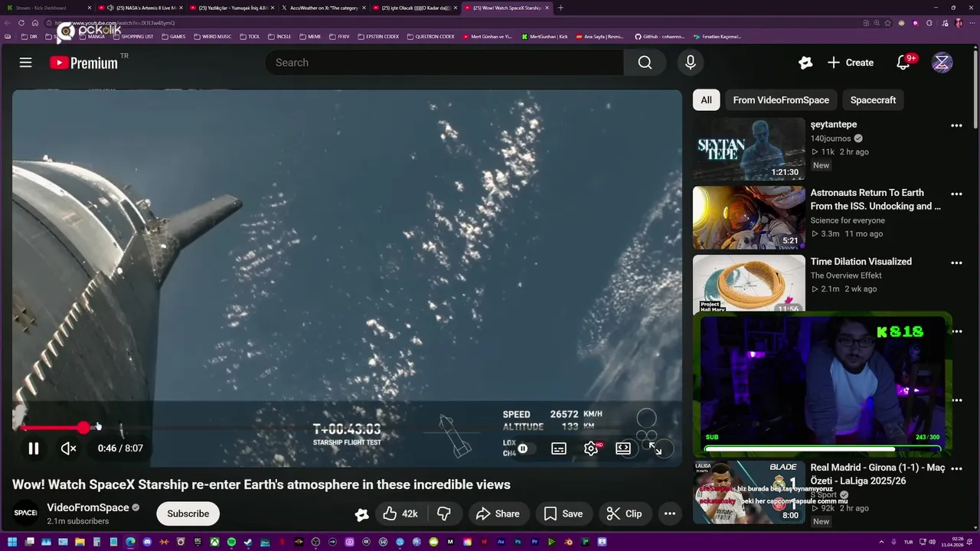Viewport: 980px width, 551px height.
Task: Toggle fullscreen on the video player
Action: click(x=655, y=448)
